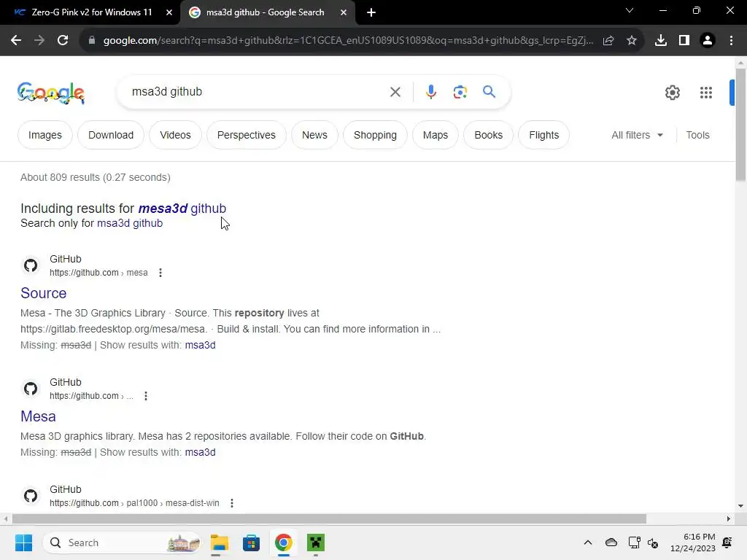Open the Chrome three-dot menu
Viewport: 747px width, 560px height.
(x=731, y=41)
